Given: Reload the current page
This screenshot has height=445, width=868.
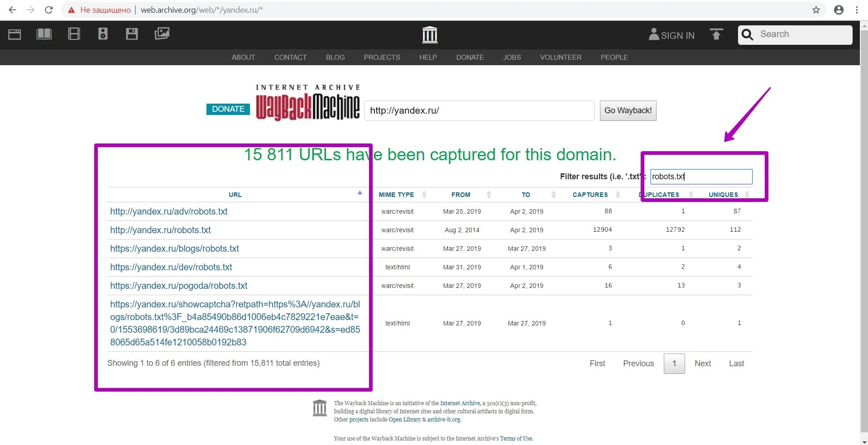Looking at the screenshot, I should pos(48,10).
